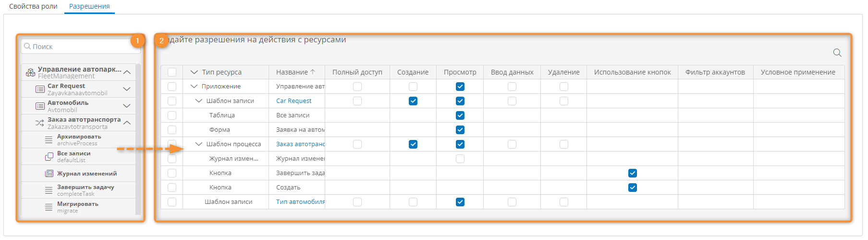Switch to the Свойства роли tab
Image resolution: width=868 pixels, height=240 pixels.
33,6
